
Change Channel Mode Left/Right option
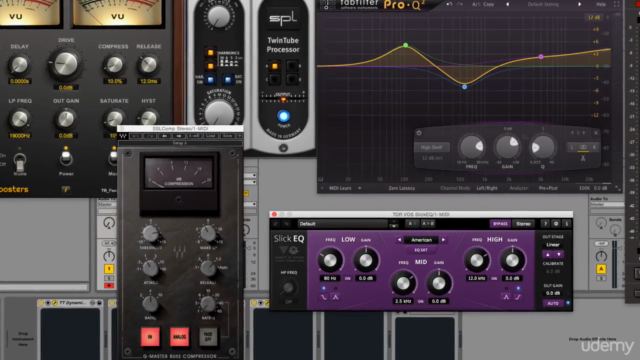487,188
